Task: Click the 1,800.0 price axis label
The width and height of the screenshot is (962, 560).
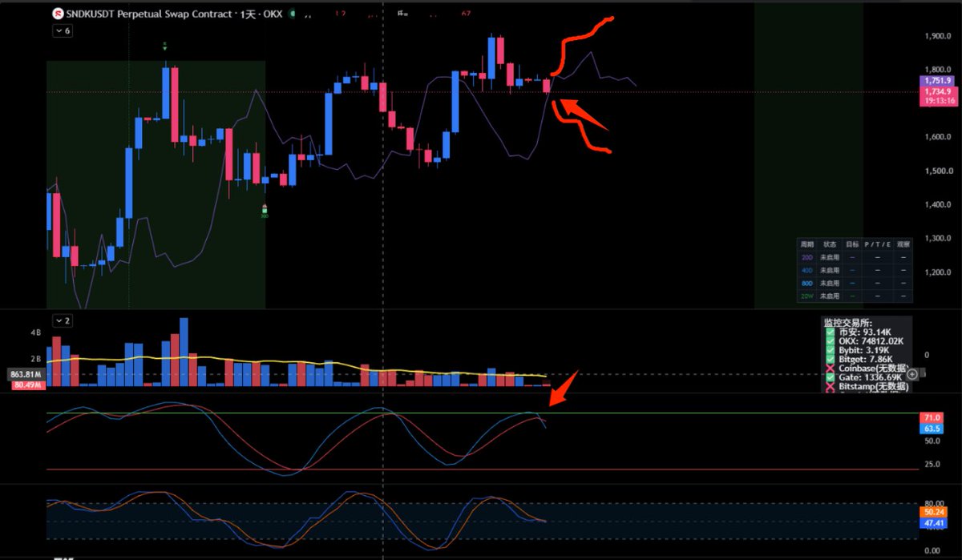Action: point(937,71)
